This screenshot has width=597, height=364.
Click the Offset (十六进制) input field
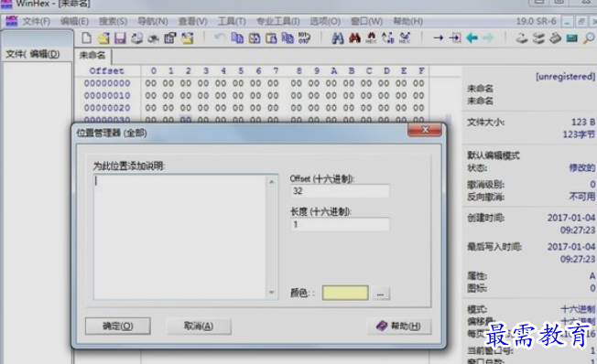click(340, 191)
